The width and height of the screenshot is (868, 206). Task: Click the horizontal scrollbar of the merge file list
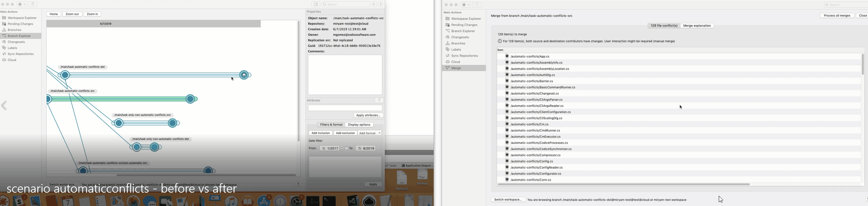pyautogui.click(x=624, y=184)
